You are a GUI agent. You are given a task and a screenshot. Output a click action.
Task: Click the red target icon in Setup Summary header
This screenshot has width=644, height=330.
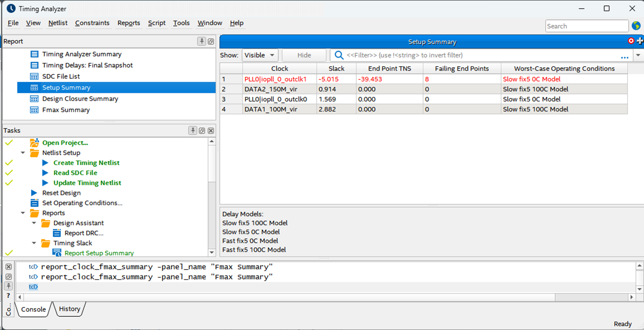(631, 41)
